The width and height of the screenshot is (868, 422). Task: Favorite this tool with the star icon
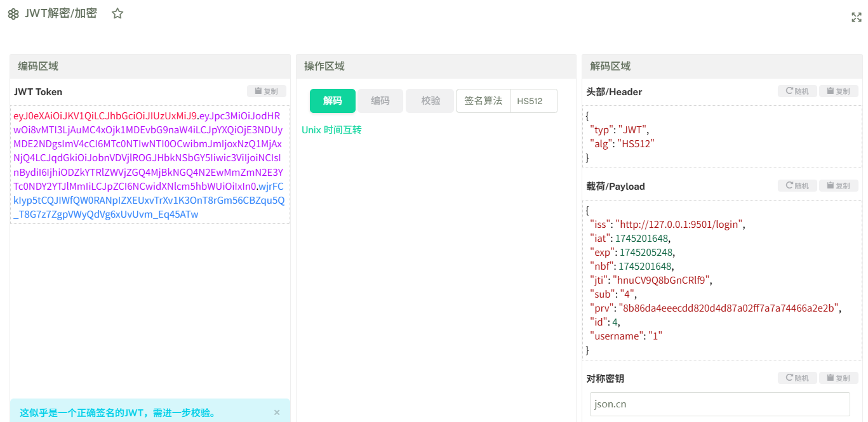pos(117,13)
